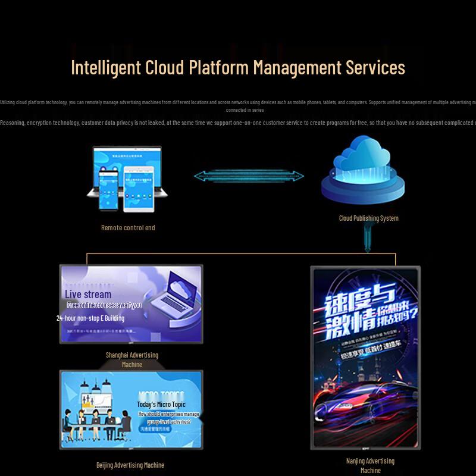The width and height of the screenshot is (476, 476).
Task: Click the Free online courses await you text
Action: point(104,305)
